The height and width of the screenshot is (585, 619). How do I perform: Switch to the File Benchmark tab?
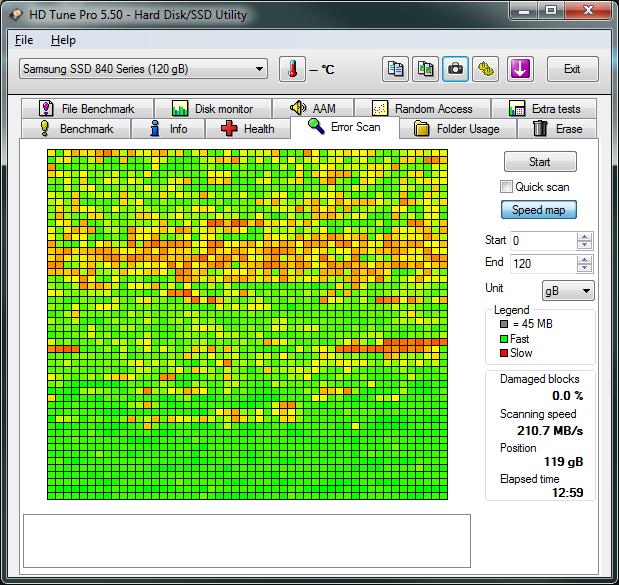[87, 109]
